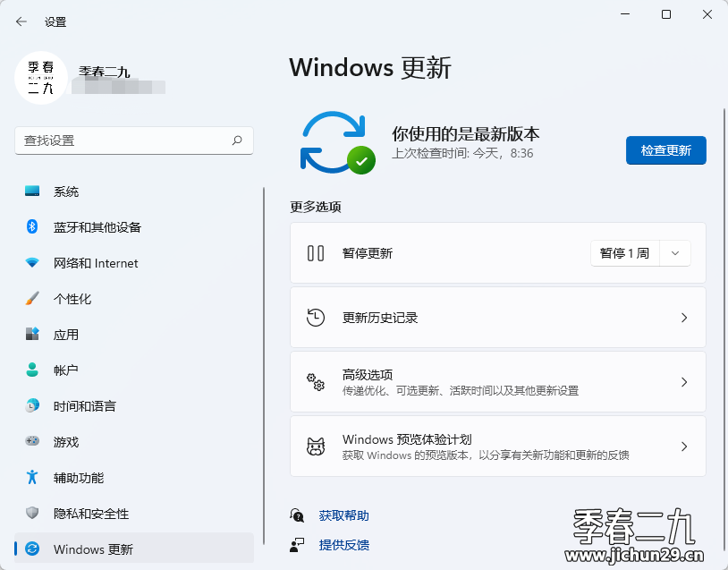
Task: Expand the pause duration dropdown arrow
Action: point(675,253)
